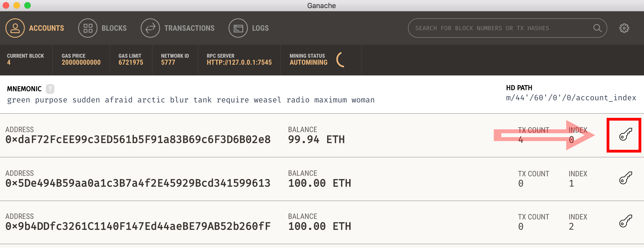Click the 99.94 ETH balance

pos(316,140)
